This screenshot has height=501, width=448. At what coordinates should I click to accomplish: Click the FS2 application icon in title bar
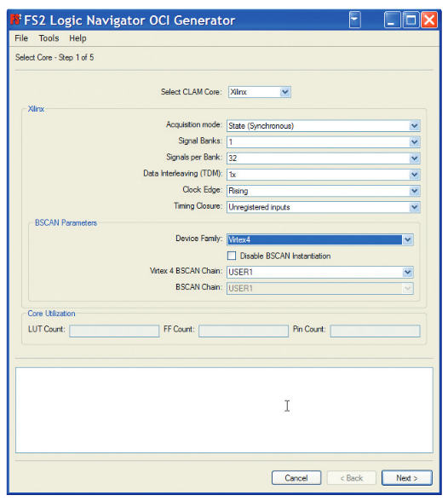click(x=15, y=20)
